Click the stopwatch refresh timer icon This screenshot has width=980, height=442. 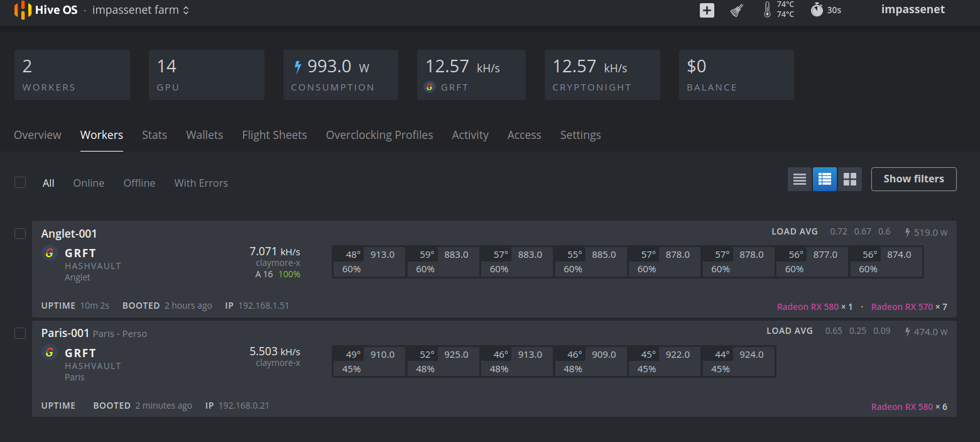817,9
